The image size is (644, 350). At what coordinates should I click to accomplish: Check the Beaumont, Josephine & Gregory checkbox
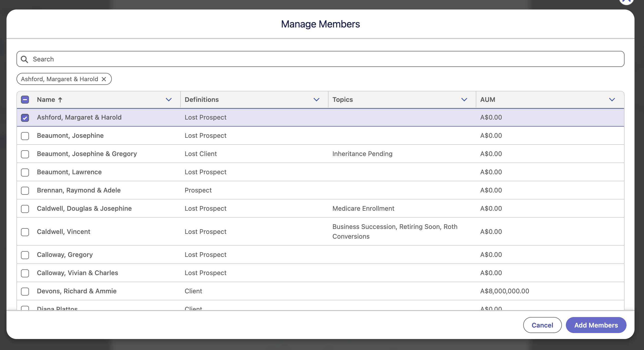[x=25, y=154]
